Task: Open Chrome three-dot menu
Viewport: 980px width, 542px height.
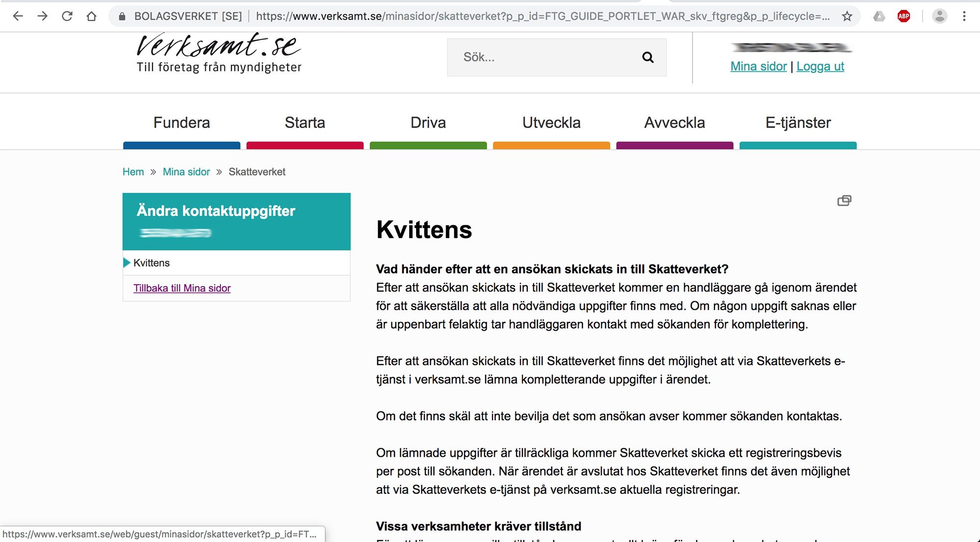Action: click(x=964, y=16)
